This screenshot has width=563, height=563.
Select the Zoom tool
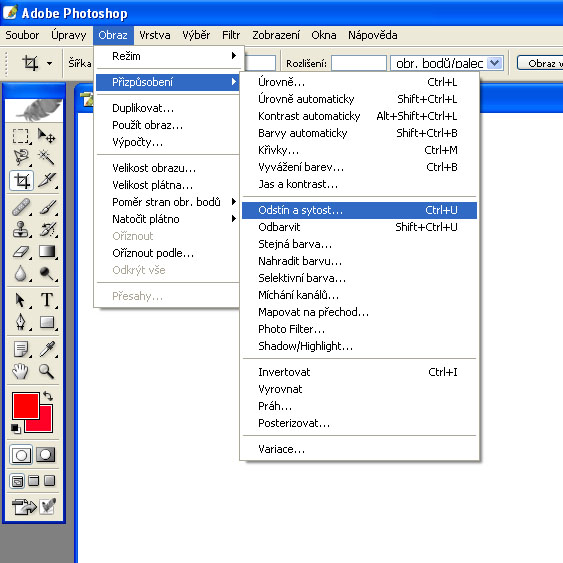click(x=47, y=371)
